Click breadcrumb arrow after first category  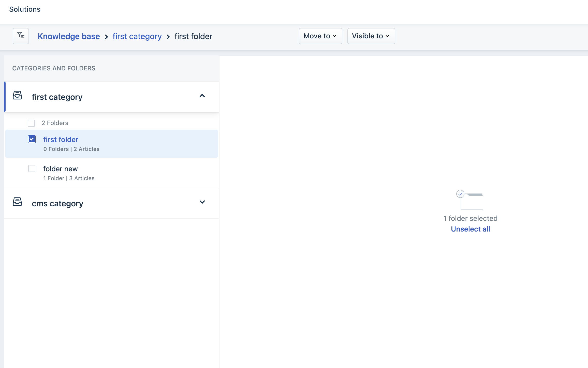click(x=168, y=37)
